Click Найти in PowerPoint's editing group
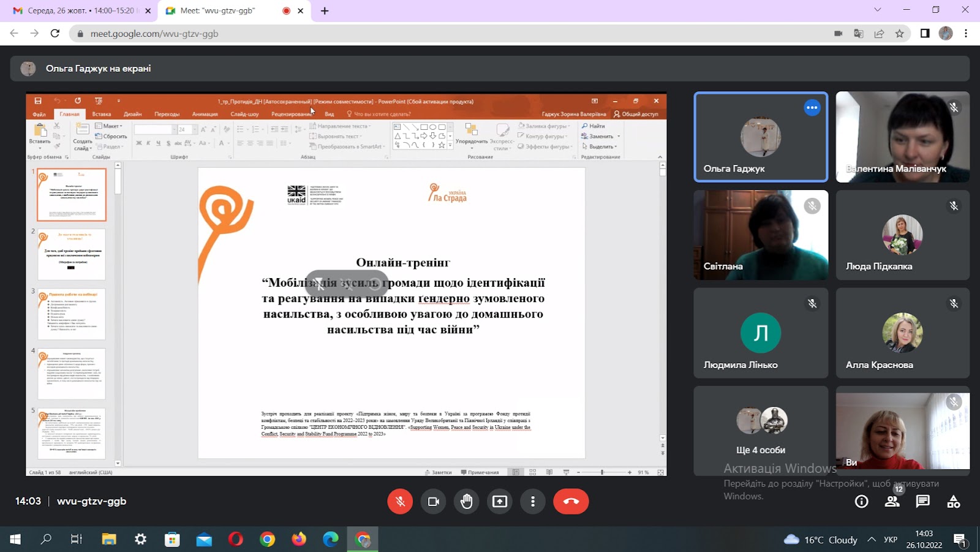The width and height of the screenshot is (980, 552). pyautogui.click(x=593, y=126)
